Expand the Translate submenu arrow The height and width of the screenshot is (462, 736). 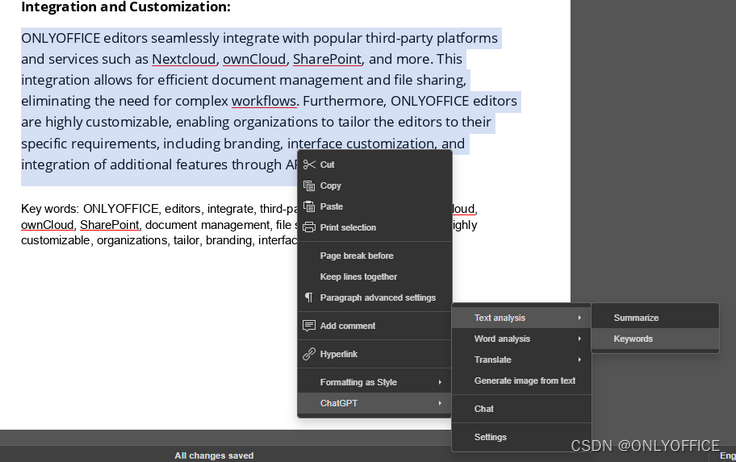click(x=580, y=360)
